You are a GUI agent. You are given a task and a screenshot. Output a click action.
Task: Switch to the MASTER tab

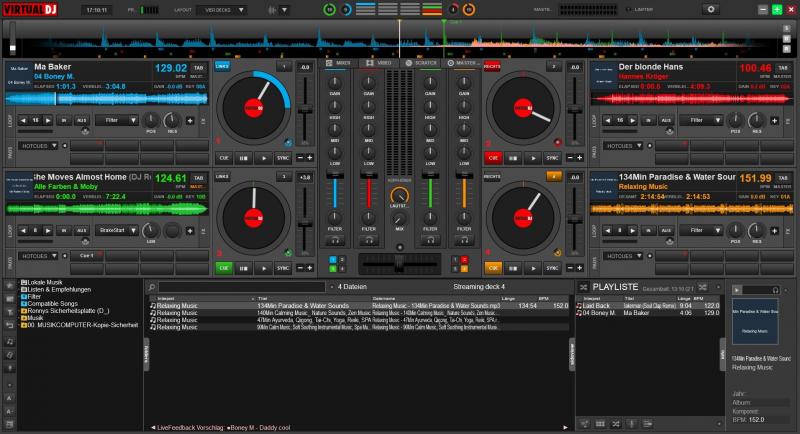coord(462,63)
